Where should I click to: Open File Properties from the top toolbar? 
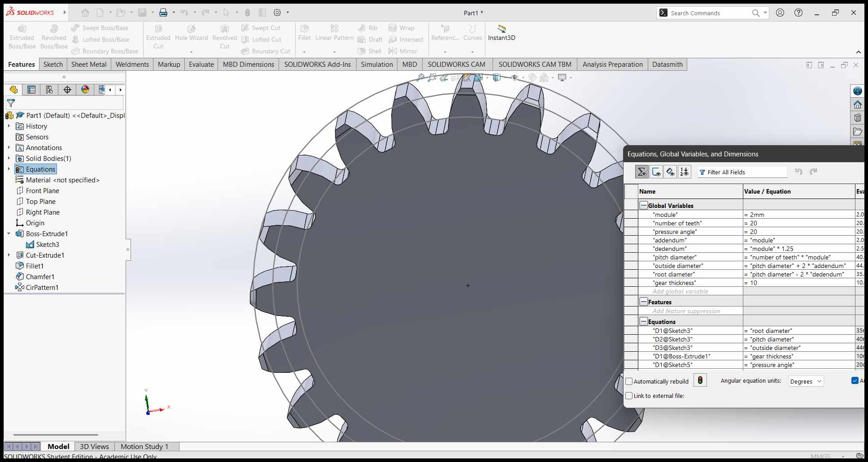262,13
